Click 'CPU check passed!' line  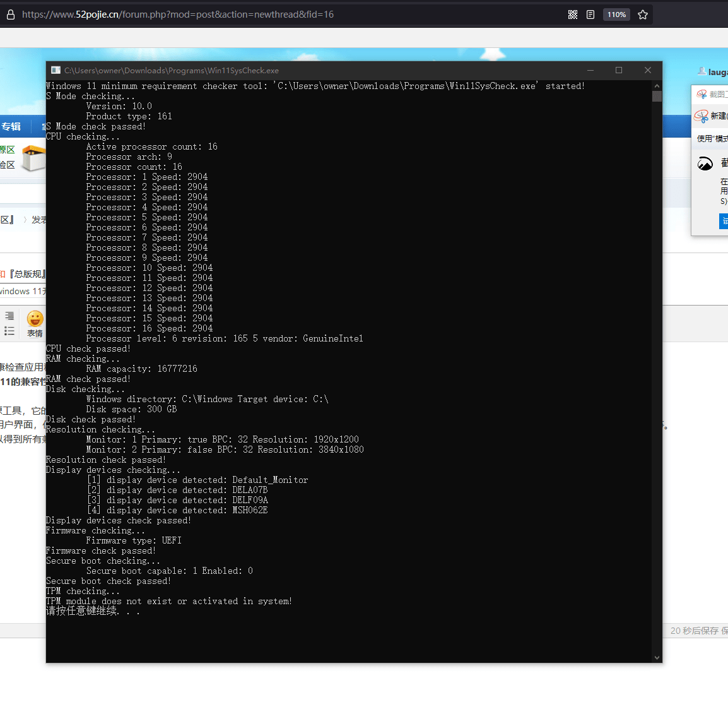[88, 349]
